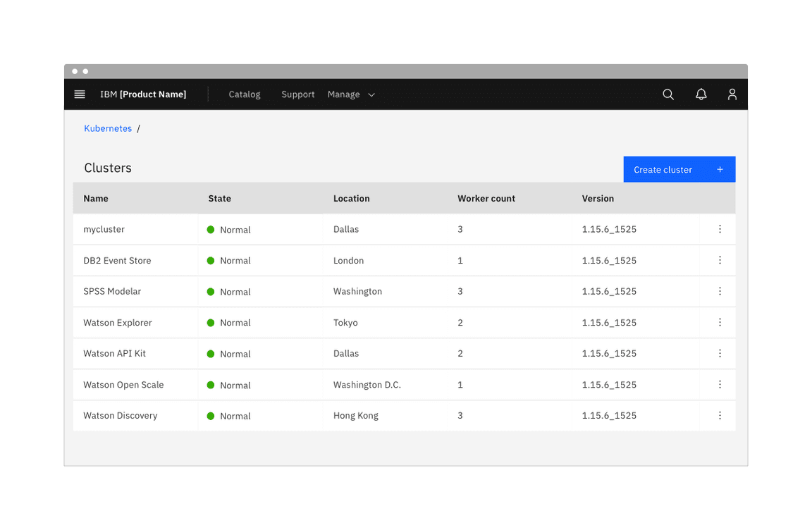Open overflow menu for mycluster row
The width and height of the screenshot is (812, 530).
(x=720, y=229)
